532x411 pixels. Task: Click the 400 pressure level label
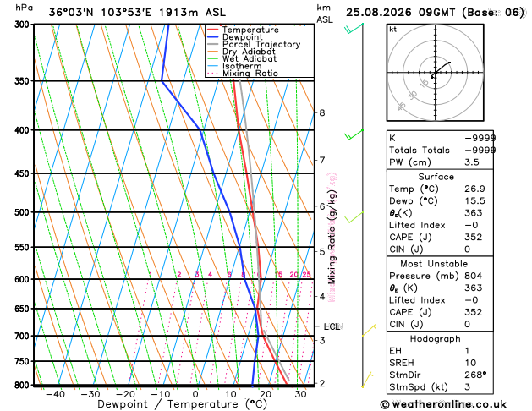[x=24, y=130]
